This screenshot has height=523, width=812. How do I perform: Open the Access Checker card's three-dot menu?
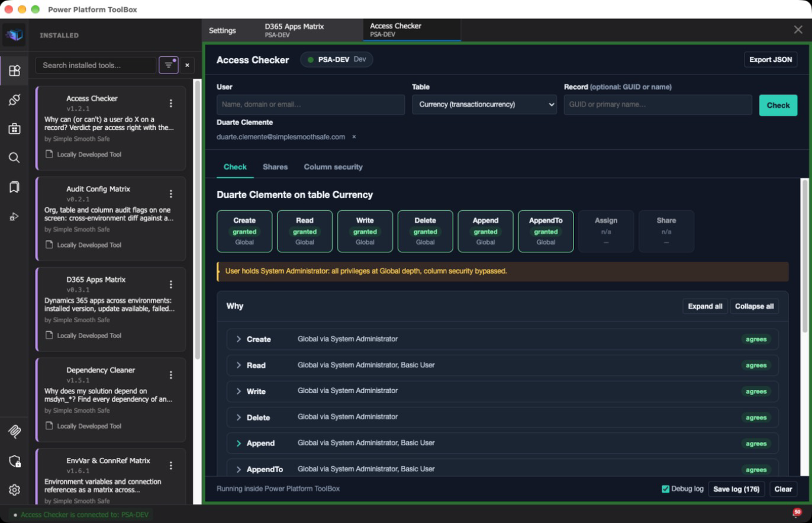(x=171, y=103)
